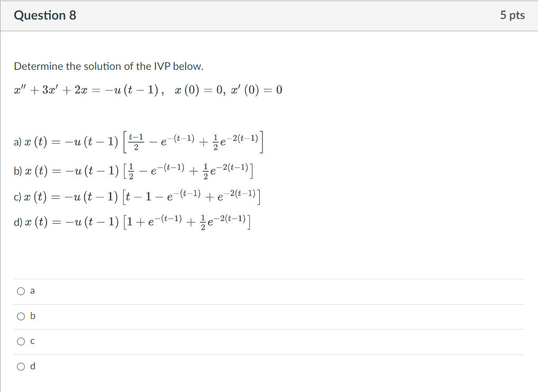Select radio button for answer a
538x392 pixels.
(x=20, y=290)
